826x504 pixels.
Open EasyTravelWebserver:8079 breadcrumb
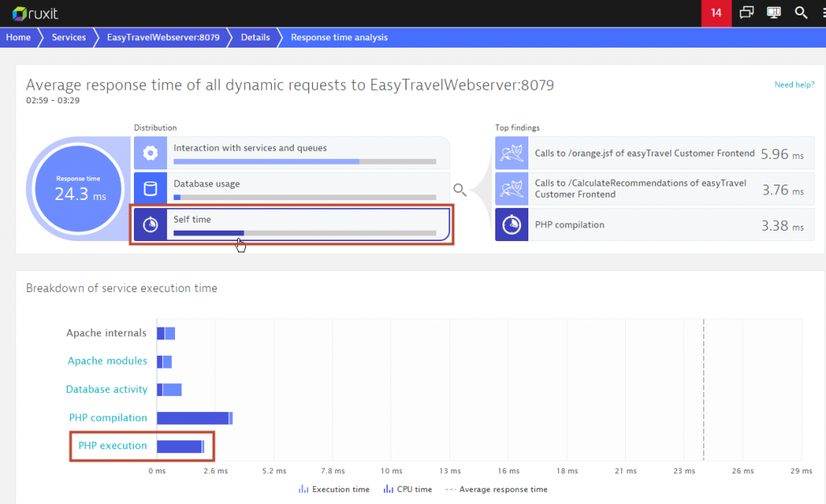[x=163, y=37]
